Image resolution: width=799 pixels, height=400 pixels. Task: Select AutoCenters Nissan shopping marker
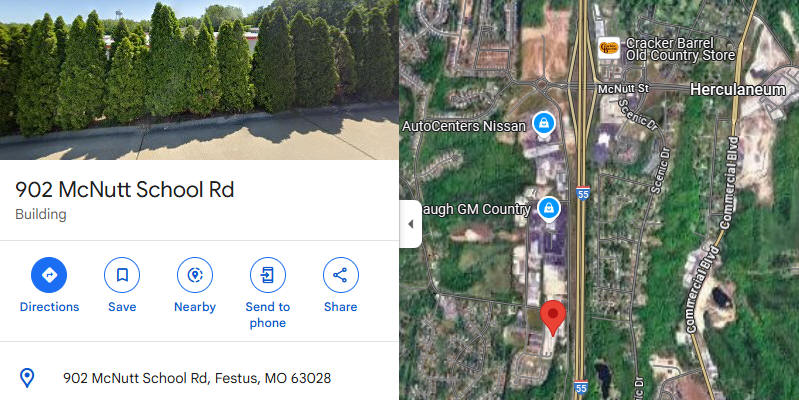[x=544, y=124]
